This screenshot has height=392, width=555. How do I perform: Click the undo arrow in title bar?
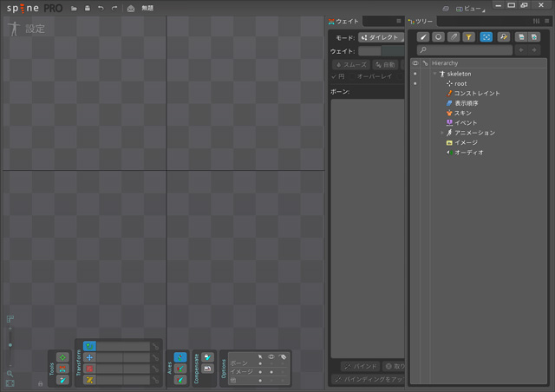(101, 8)
